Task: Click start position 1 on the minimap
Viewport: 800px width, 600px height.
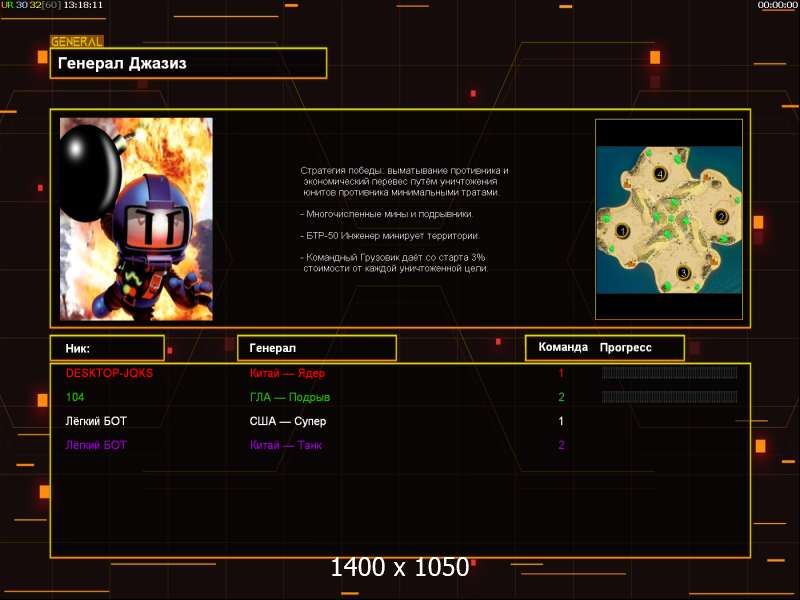Action: (622, 231)
